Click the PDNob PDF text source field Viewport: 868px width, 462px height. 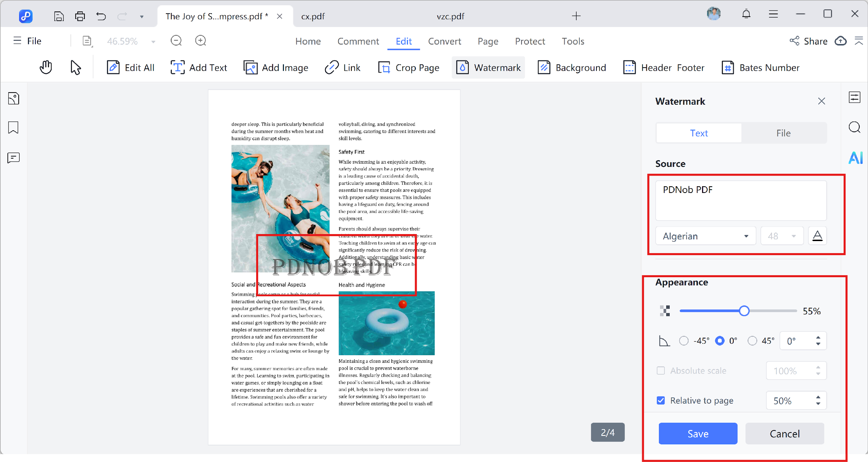pyautogui.click(x=741, y=200)
